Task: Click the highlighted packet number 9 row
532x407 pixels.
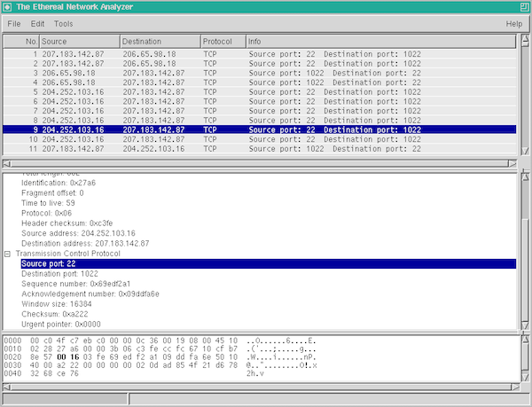Action: click(x=260, y=129)
